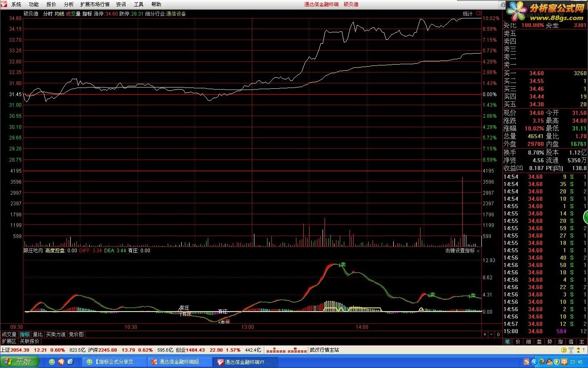
Task: Select the 盘 tab in right panel
Action: pyautogui.click(x=539, y=342)
